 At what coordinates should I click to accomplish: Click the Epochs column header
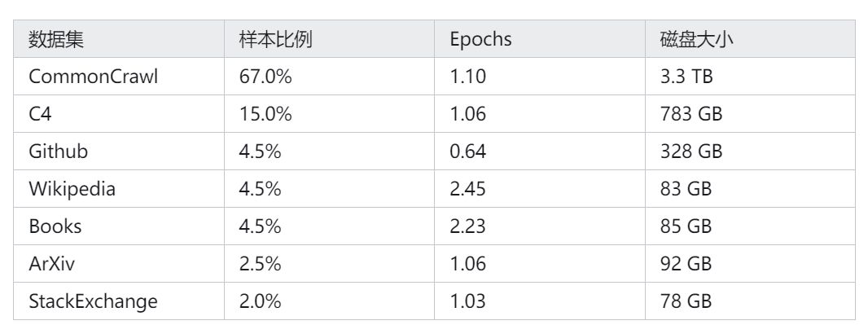point(540,39)
